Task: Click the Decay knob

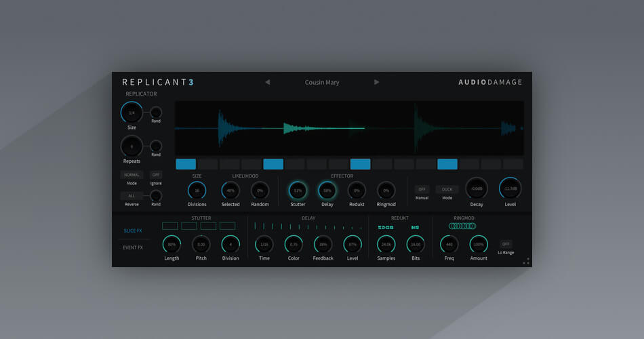Action: 477,188
